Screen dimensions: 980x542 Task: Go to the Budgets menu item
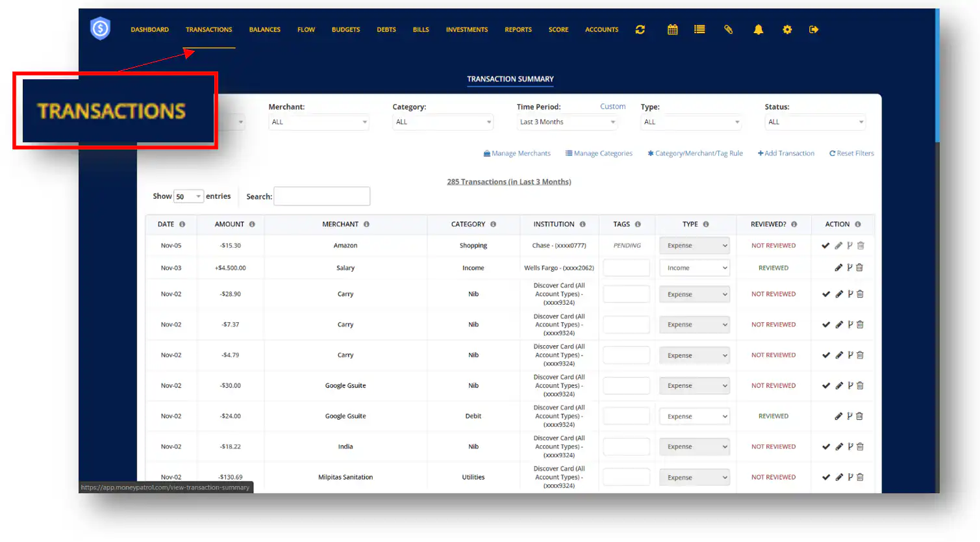(346, 29)
